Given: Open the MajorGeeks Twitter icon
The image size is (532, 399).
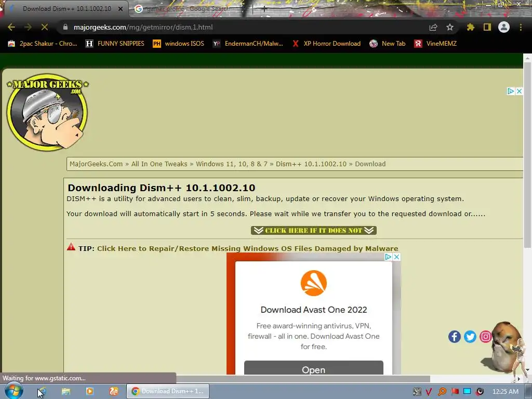Looking at the screenshot, I should click(x=470, y=337).
